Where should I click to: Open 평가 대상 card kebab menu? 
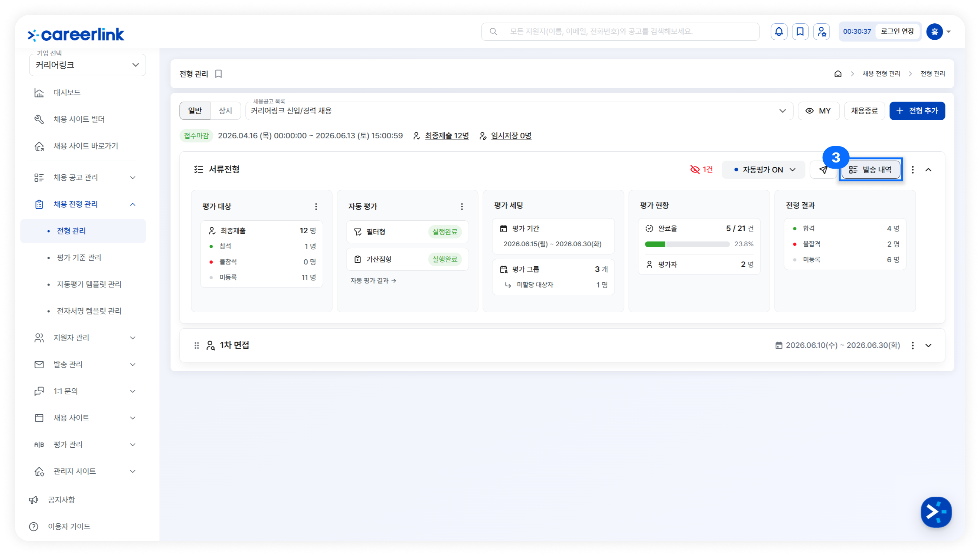[316, 207]
